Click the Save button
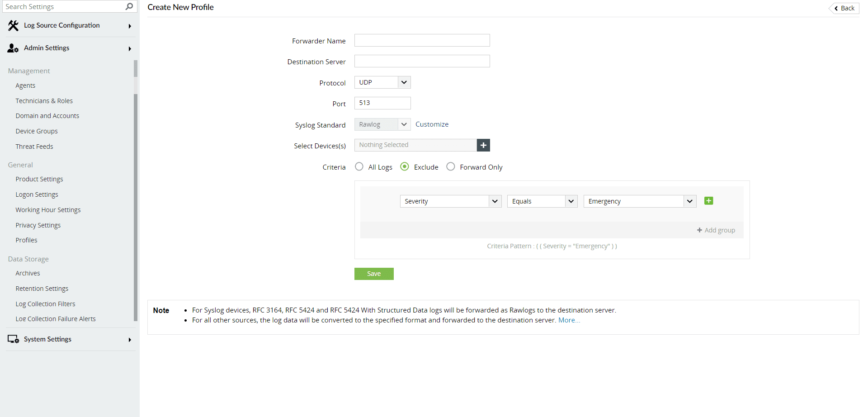 374,274
